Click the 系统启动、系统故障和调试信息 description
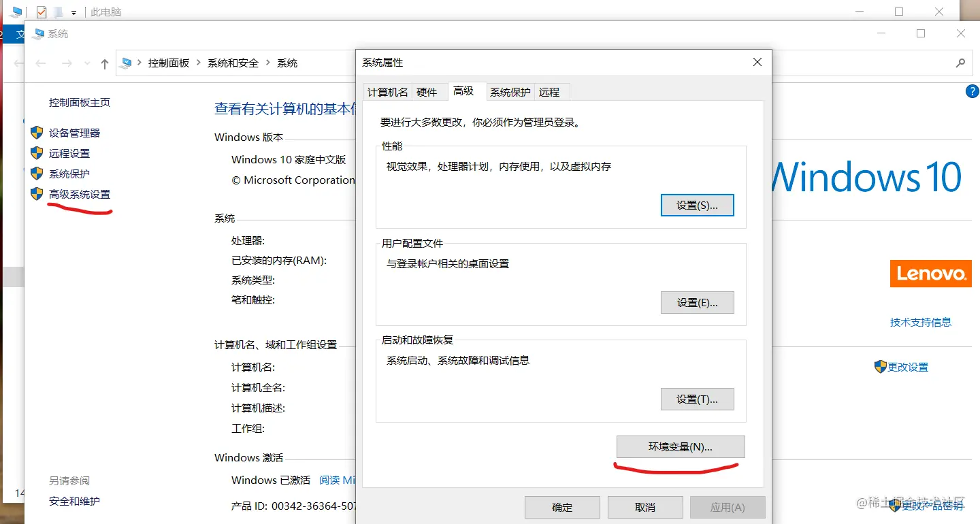The image size is (980, 524). tap(458, 361)
